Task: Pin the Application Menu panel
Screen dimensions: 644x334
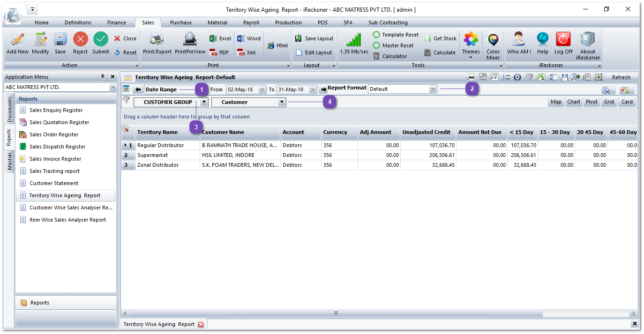Action: [103, 77]
